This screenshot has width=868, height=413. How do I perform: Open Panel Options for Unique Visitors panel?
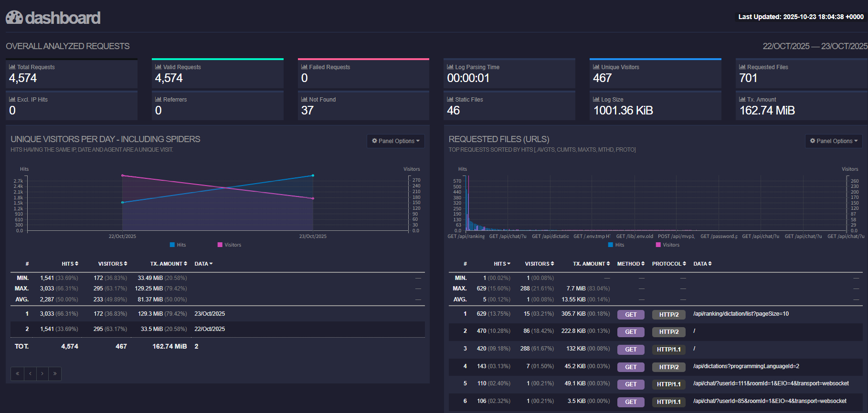(396, 141)
